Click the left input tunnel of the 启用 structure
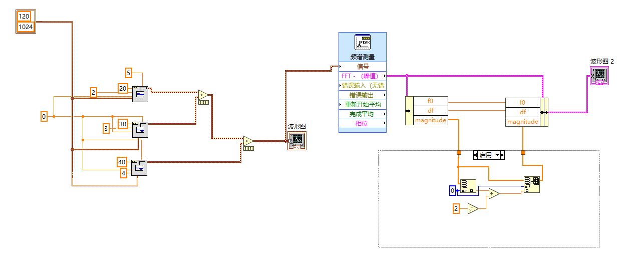 (x=458, y=152)
